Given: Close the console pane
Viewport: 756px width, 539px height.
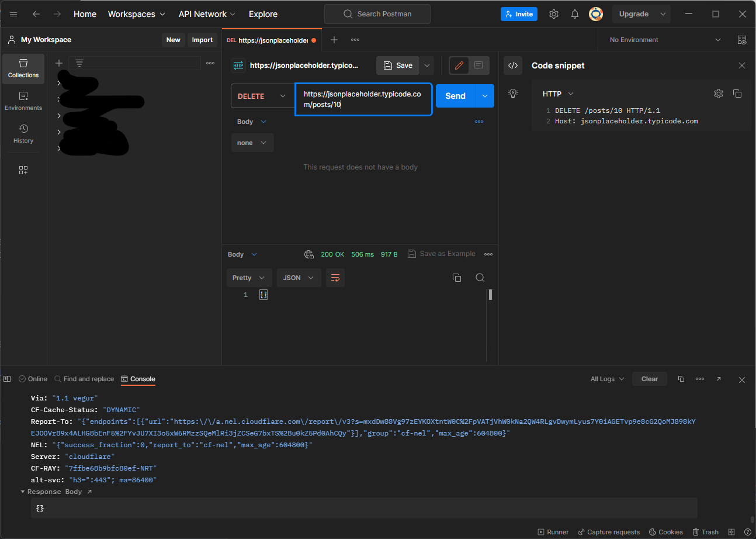Looking at the screenshot, I should (x=742, y=380).
